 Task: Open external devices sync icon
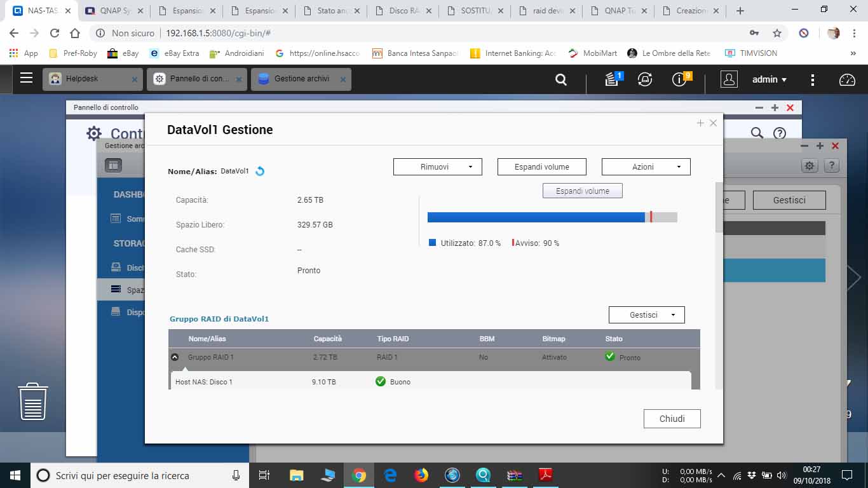pos(645,79)
